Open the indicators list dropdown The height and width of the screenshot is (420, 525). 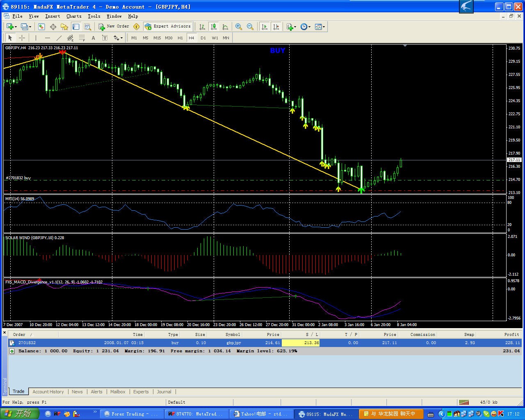pos(291,27)
